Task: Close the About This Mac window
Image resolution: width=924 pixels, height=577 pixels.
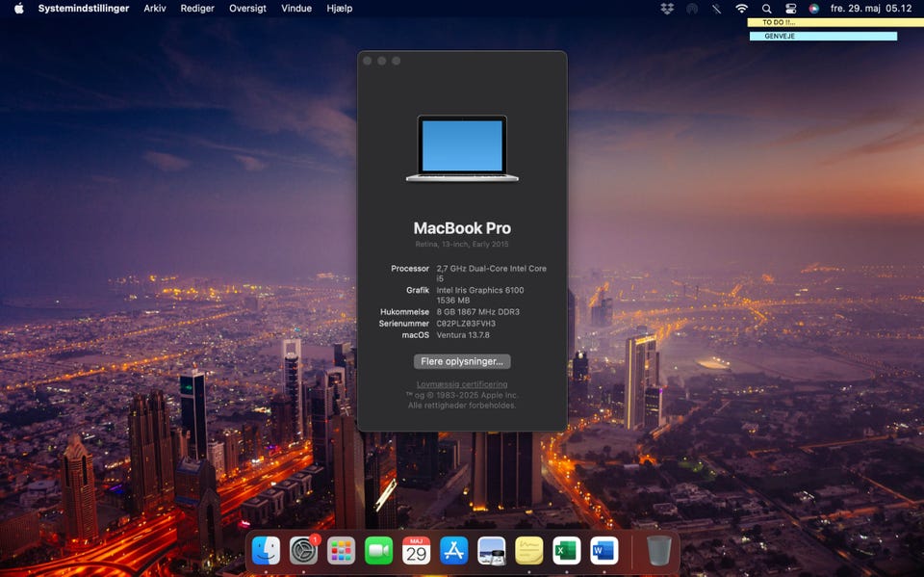Action: point(368,61)
